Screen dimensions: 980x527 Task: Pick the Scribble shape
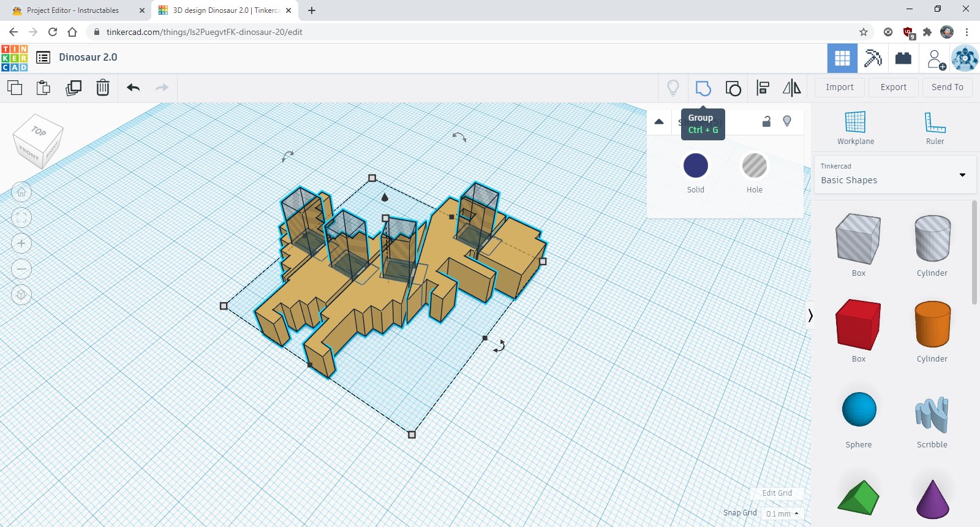pyautogui.click(x=932, y=414)
